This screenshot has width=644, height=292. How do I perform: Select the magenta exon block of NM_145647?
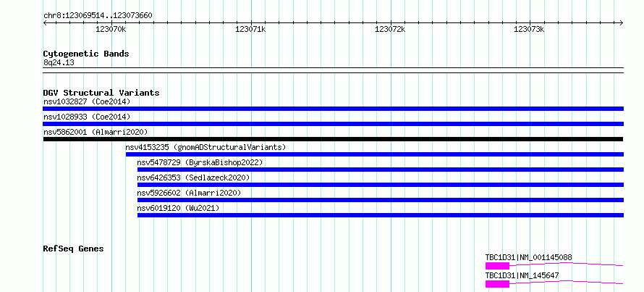(x=497, y=284)
